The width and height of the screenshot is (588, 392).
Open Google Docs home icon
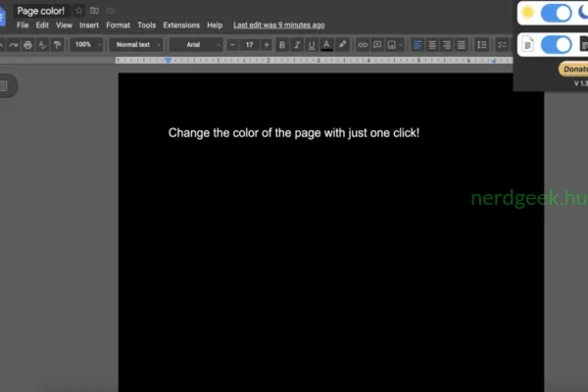2,17
